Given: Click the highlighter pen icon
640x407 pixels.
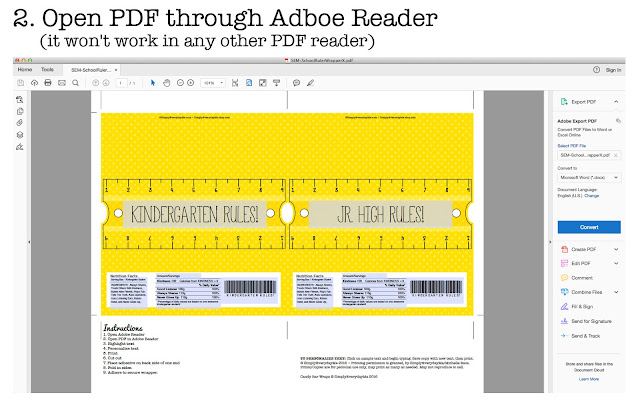Looking at the screenshot, I should point(311,83).
